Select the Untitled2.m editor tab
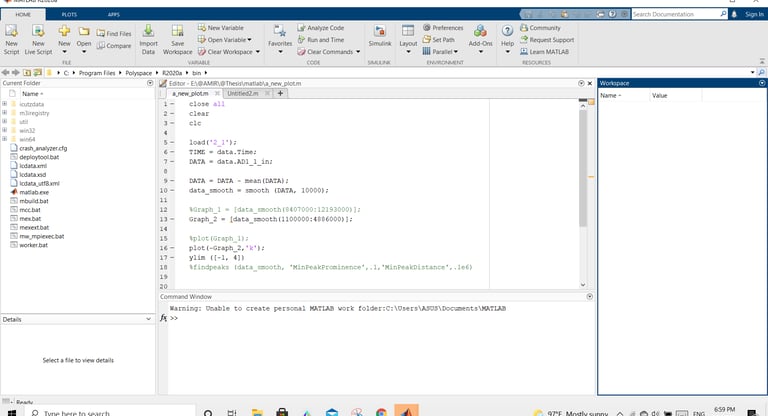 [242, 93]
